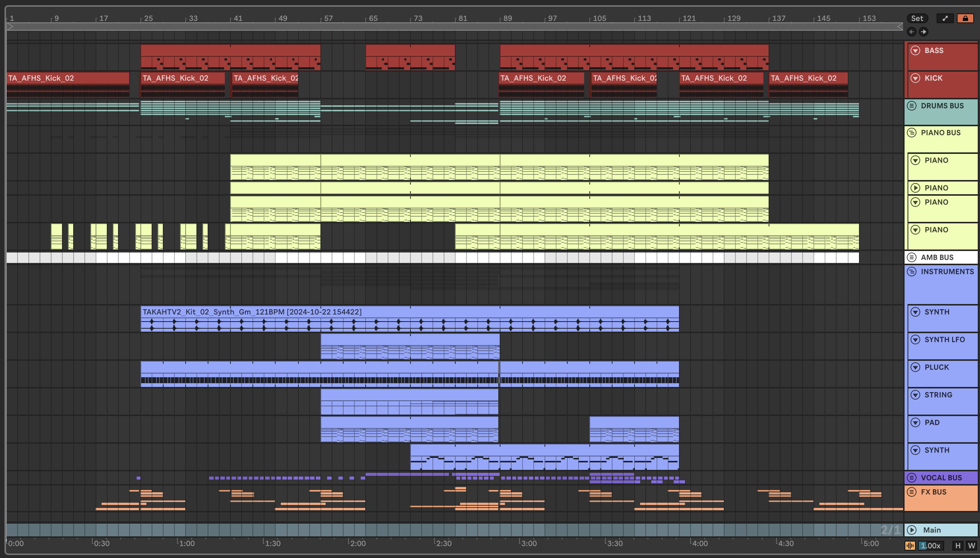
Task: Collapse the KICK track arrow
Action: coord(915,78)
